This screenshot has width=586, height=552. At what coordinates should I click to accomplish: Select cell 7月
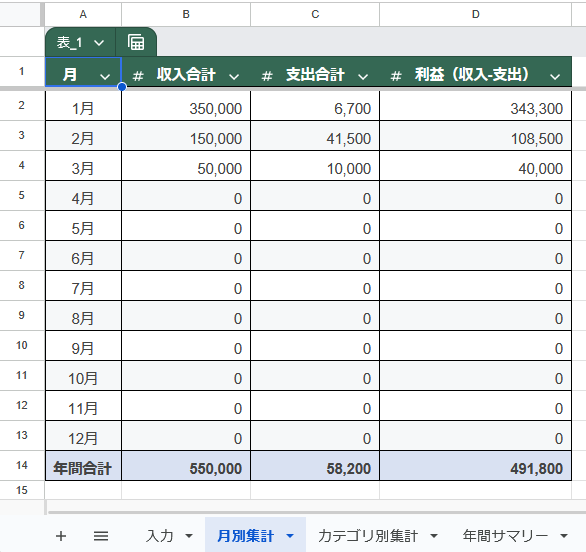tap(83, 286)
